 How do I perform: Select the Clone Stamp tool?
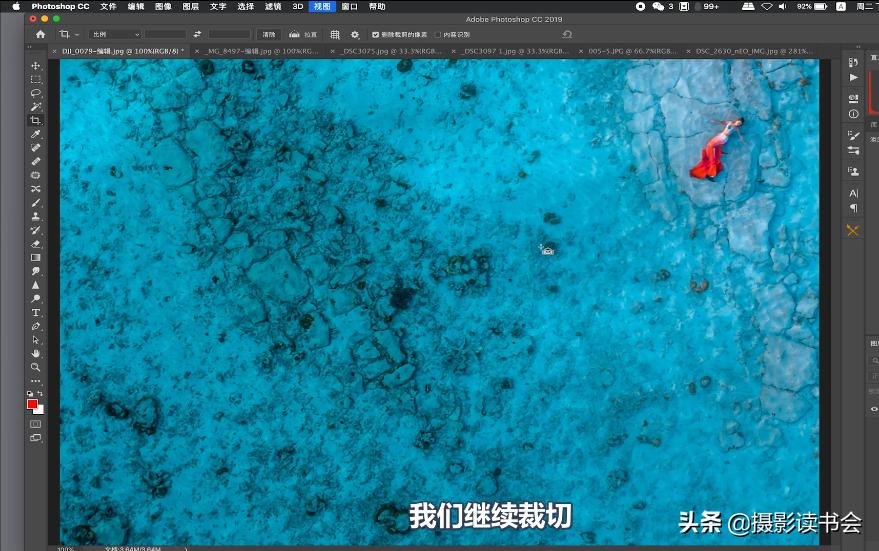point(36,216)
